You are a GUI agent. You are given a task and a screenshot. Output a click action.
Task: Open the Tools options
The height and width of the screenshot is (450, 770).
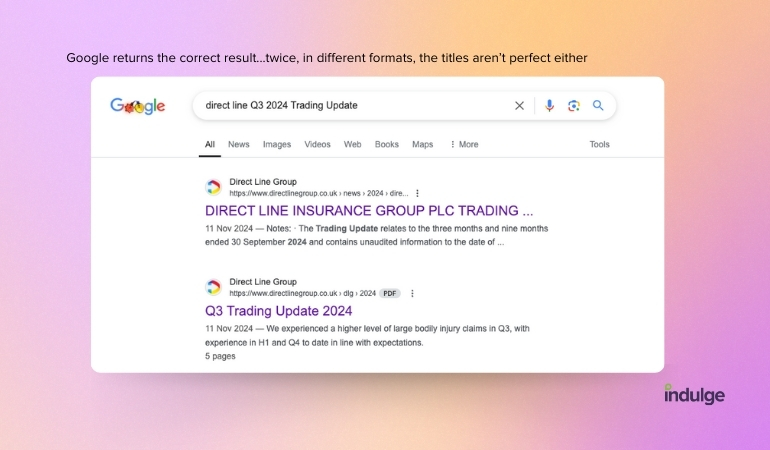599,144
